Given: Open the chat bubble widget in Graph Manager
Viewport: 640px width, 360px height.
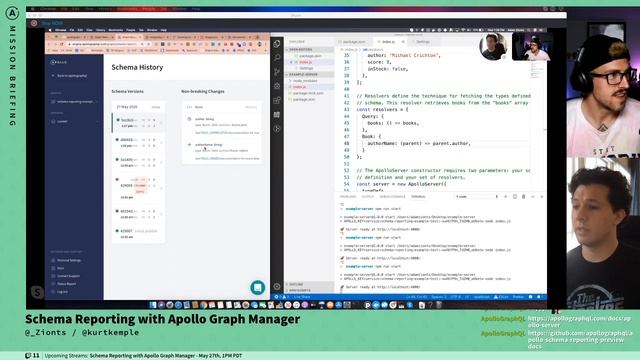Looking at the screenshot, I should coord(258,287).
